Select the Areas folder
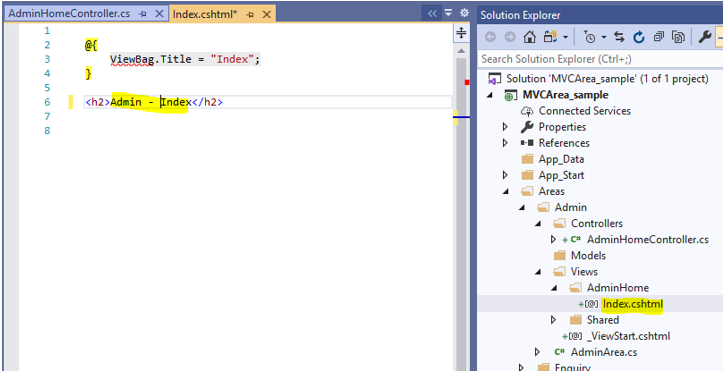 click(551, 191)
